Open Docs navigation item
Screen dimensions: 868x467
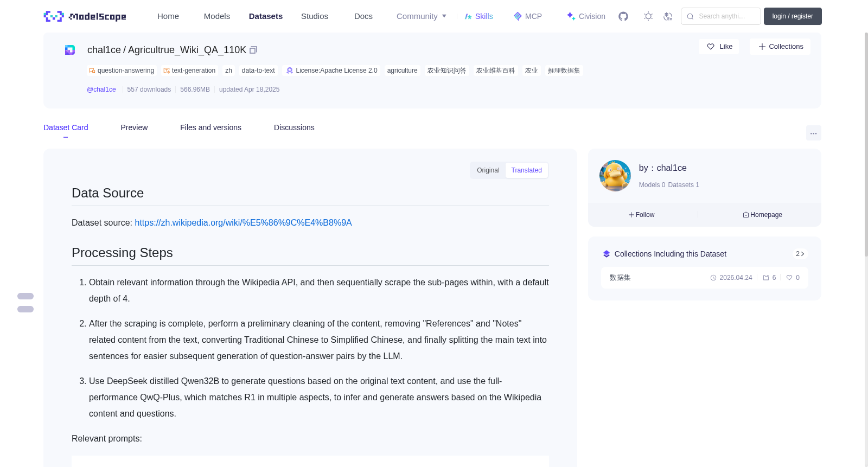click(363, 16)
